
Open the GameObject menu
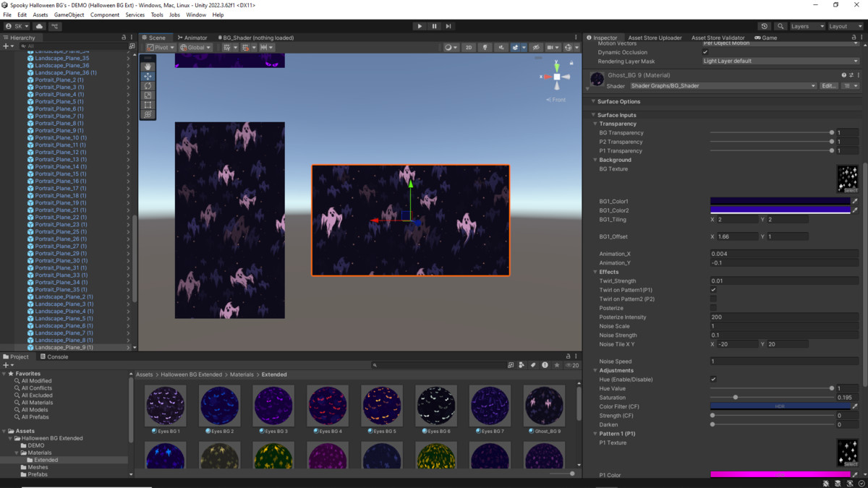[69, 14]
